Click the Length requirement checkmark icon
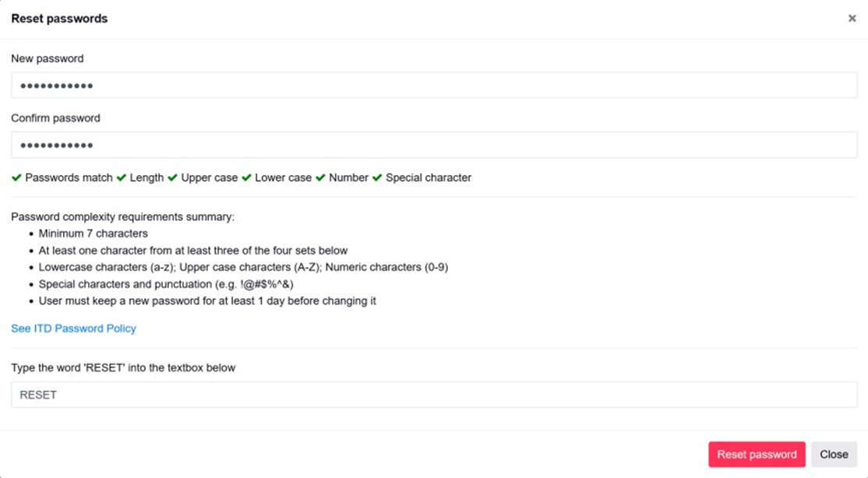 [122, 177]
